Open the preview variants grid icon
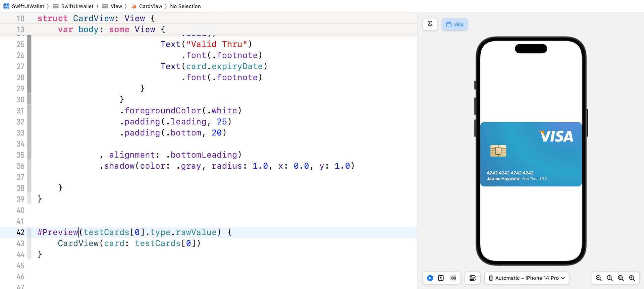The width and height of the screenshot is (644, 289). point(453,278)
